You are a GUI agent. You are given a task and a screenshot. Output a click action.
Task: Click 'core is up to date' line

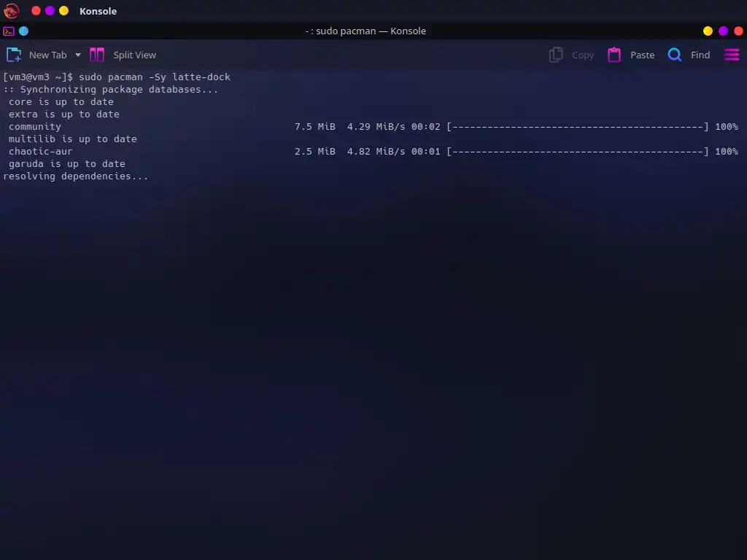pyautogui.click(x=61, y=102)
